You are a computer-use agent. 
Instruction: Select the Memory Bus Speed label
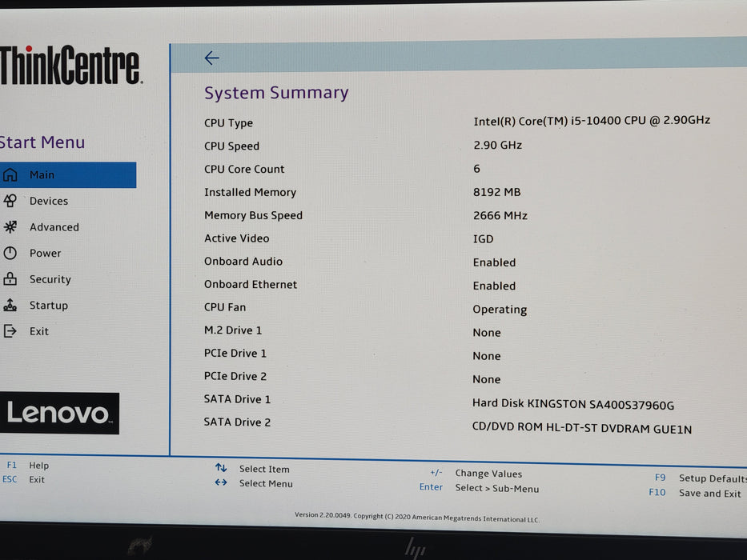[x=253, y=215]
